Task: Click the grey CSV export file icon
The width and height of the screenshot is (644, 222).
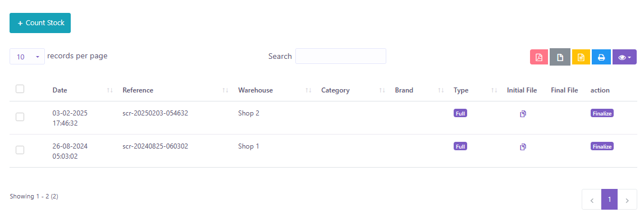Action: (x=560, y=57)
